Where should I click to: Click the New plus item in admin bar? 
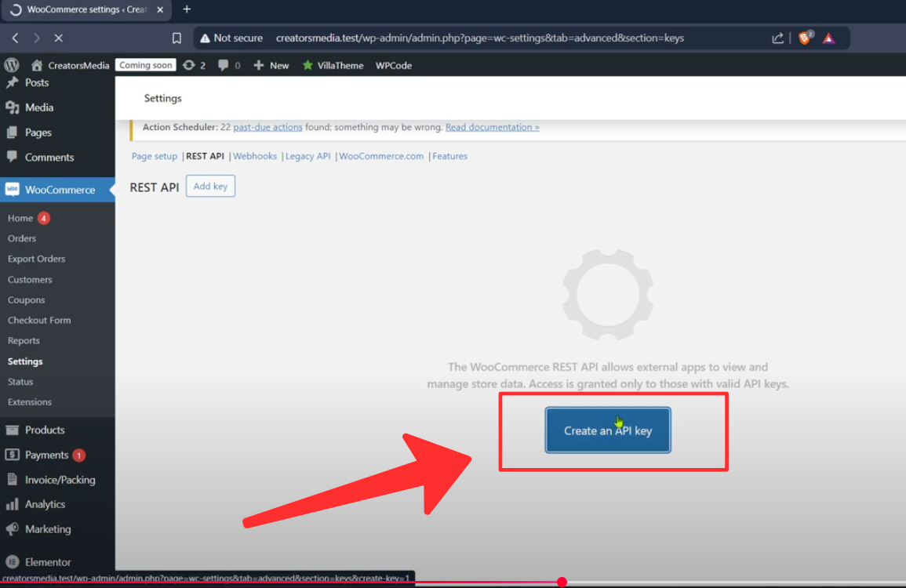(271, 65)
